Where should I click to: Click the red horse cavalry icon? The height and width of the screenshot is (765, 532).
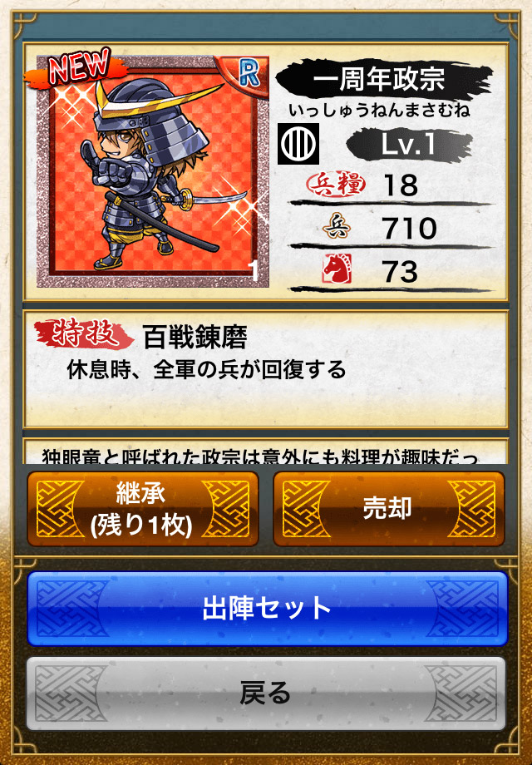[x=337, y=269]
